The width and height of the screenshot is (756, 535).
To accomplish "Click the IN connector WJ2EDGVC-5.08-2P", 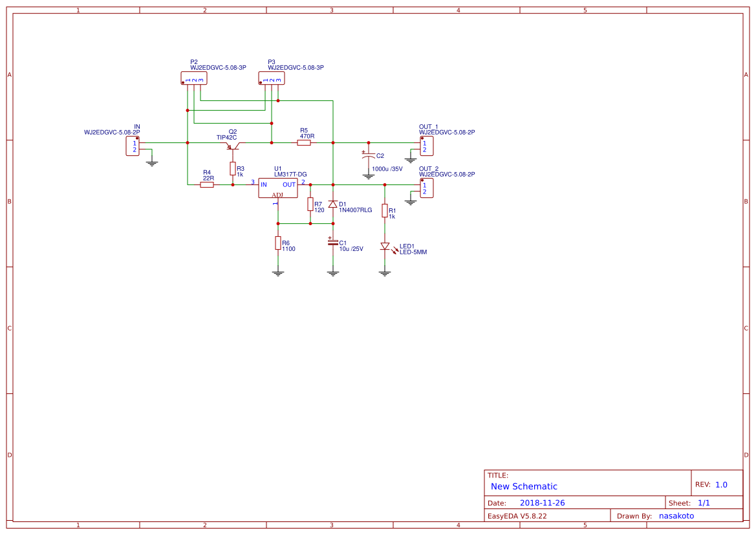I will pyautogui.click(x=131, y=147).
